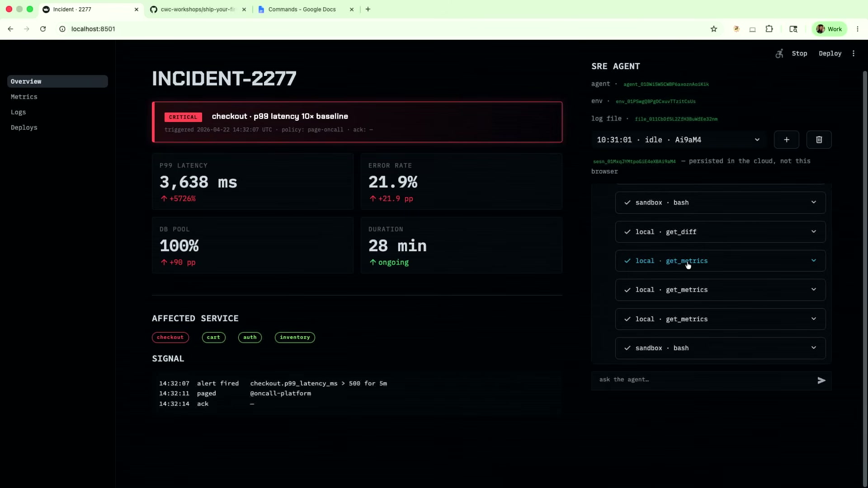Expand the highlighted local get_metrics step
Viewport: 868px width, 488px height.
pyautogui.click(x=720, y=261)
